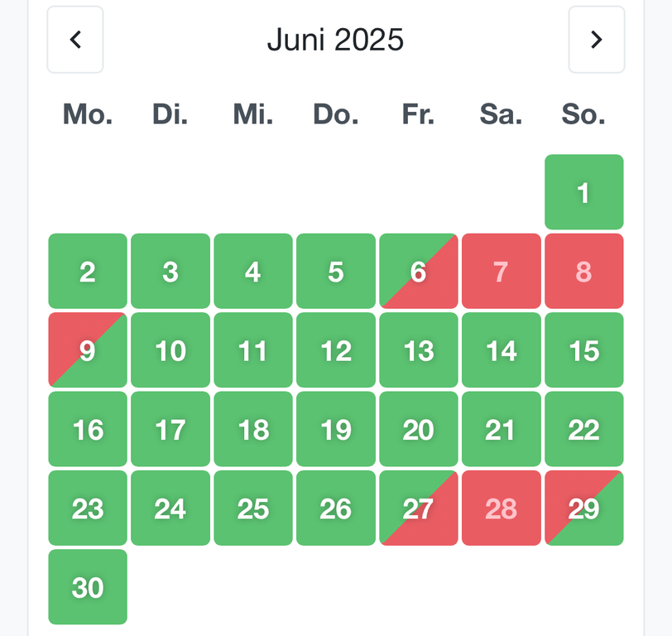The width and height of the screenshot is (672, 636).
Task: Click the unavailable red day 7
Action: click(501, 271)
